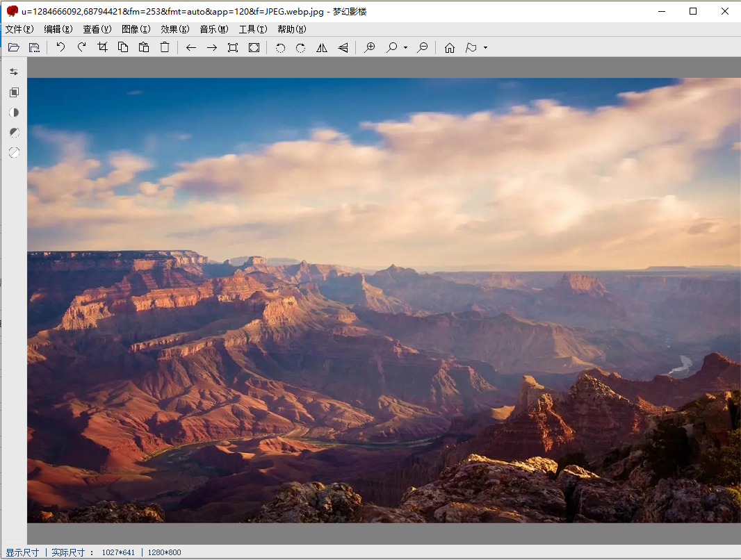Click the paste clipboard icon

click(144, 47)
